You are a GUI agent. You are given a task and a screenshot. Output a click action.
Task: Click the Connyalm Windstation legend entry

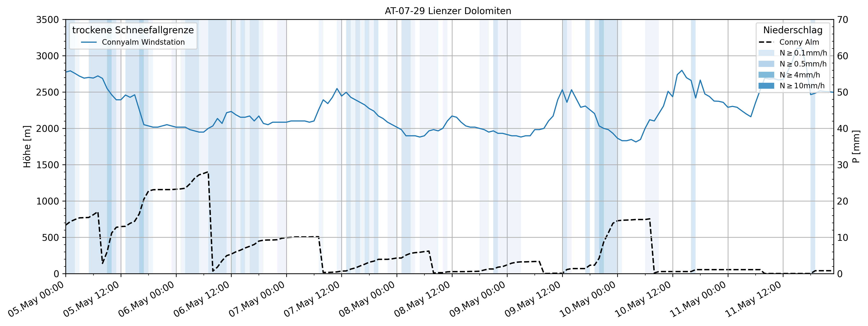[x=143, y=42]
